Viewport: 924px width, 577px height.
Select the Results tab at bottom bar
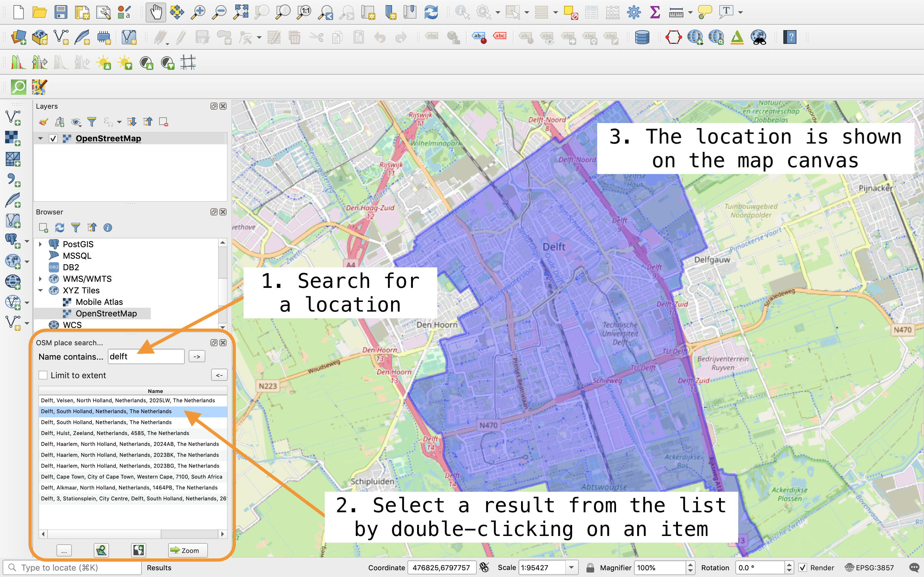point(158,568)
